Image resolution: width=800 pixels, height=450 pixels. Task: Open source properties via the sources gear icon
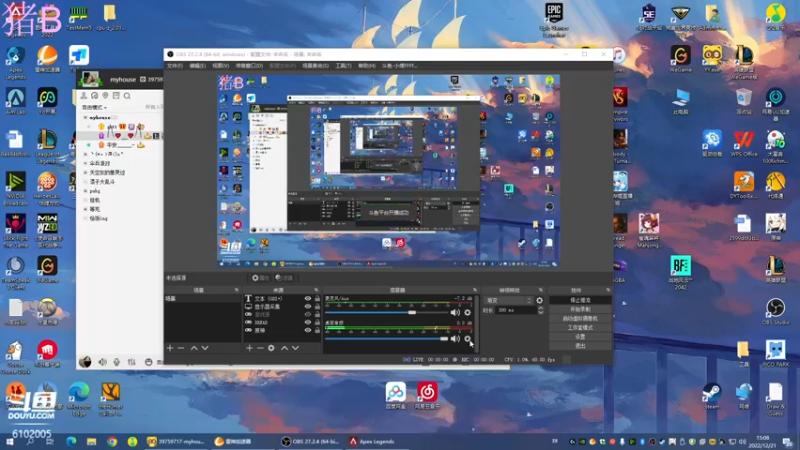click(271, 348)
